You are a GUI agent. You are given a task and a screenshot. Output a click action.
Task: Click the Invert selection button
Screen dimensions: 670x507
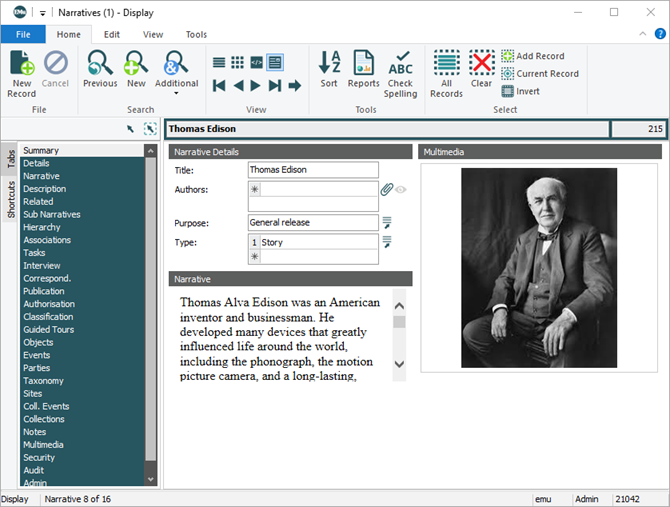(520, 91)
